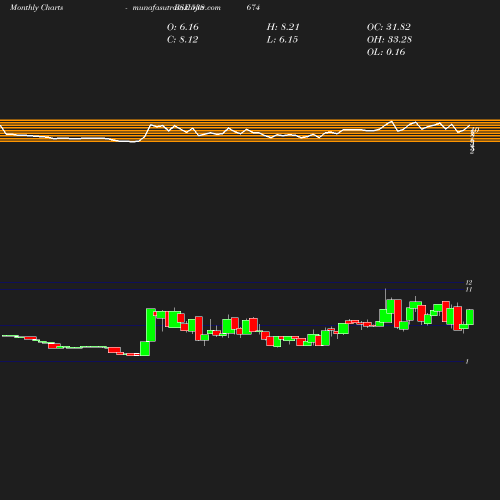Image resolution: width=500 pixels, height=500 pixels.
Task: Select the close value "C: 8.12"
Action: (x=182, y=39)
